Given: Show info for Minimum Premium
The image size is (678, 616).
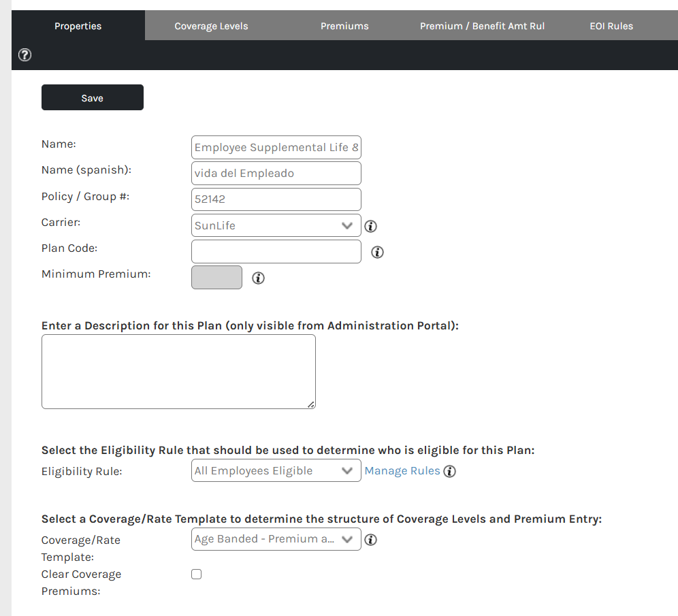Looking at the screenshot, I should click(x=258, y=278).
